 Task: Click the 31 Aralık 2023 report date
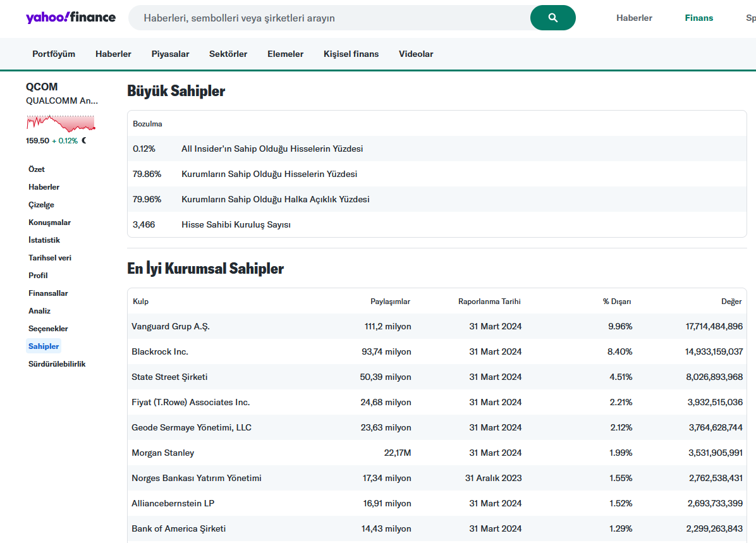[494, 479]
